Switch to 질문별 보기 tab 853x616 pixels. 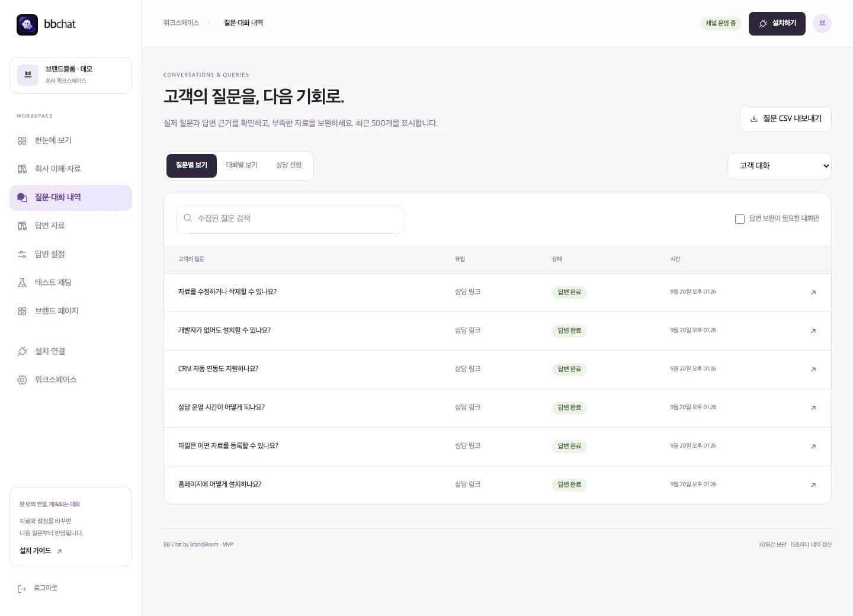click(x=191, y=165)
